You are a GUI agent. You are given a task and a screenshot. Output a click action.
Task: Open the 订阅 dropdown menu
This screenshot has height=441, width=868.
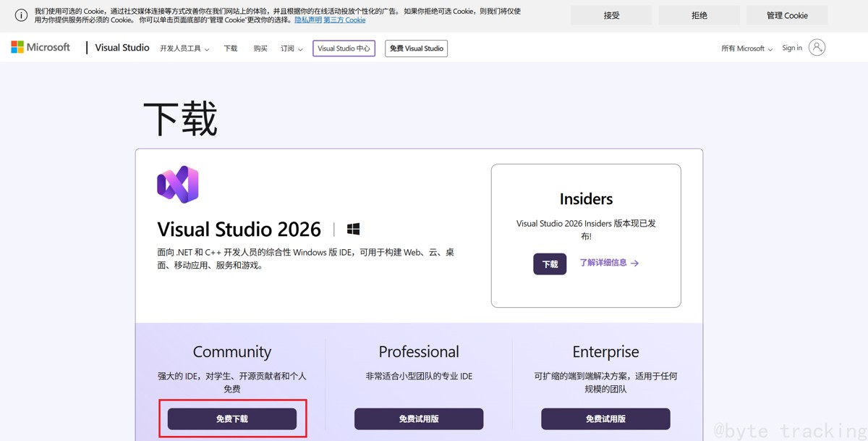point(290,48)
